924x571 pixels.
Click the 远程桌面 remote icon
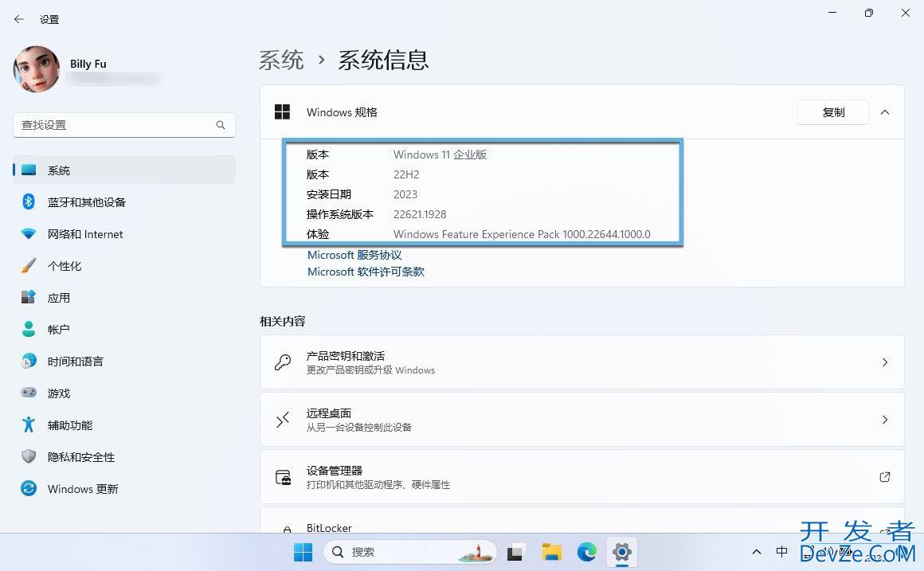click(283, 420)
